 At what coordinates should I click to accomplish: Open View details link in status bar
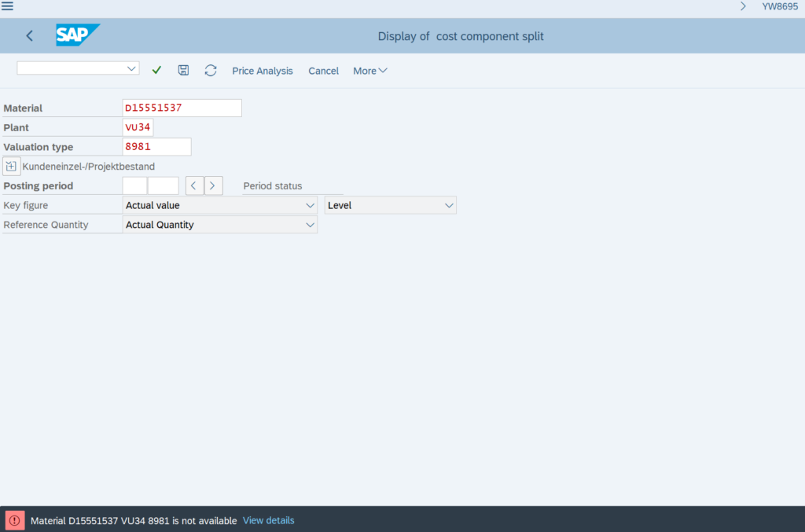click(268, 520)
